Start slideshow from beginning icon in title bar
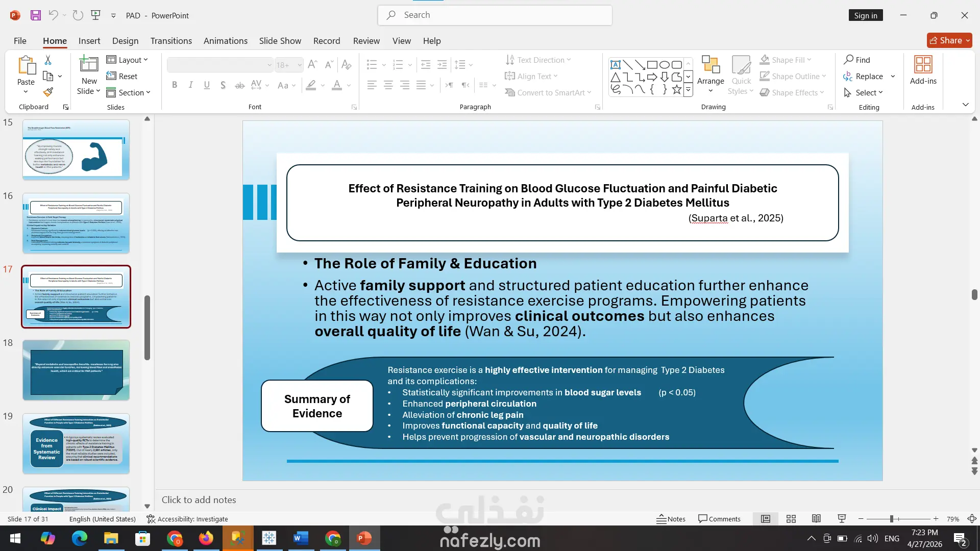The width and height of the screenshot is (980, 551). 95,15
